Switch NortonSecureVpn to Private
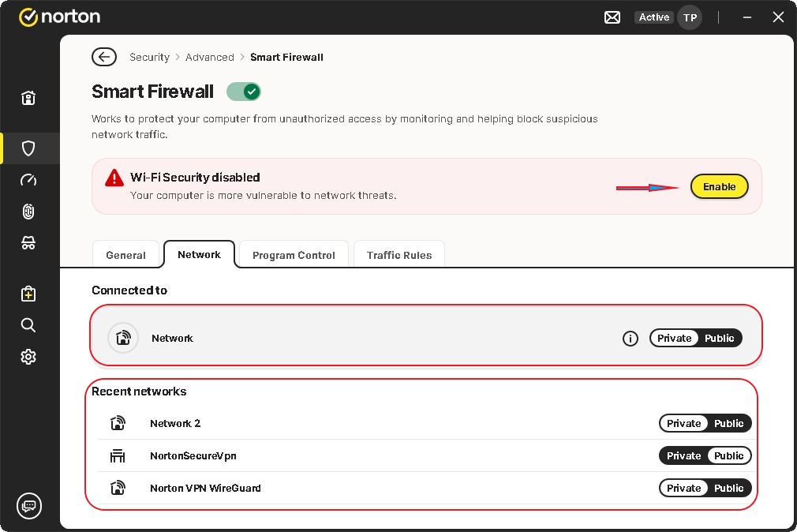 (x=683, y=456)
